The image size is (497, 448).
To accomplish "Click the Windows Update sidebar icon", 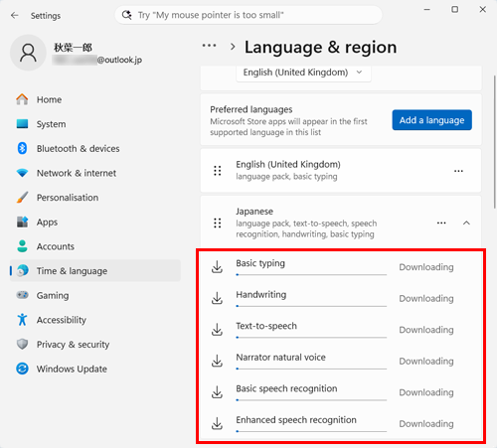I will (22, 369).
